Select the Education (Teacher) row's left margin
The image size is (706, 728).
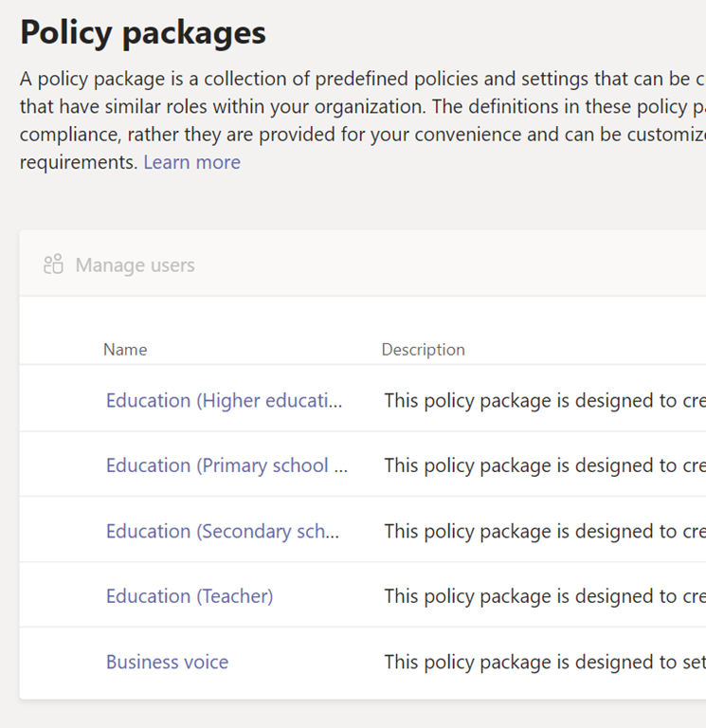(x=59, y=596)
